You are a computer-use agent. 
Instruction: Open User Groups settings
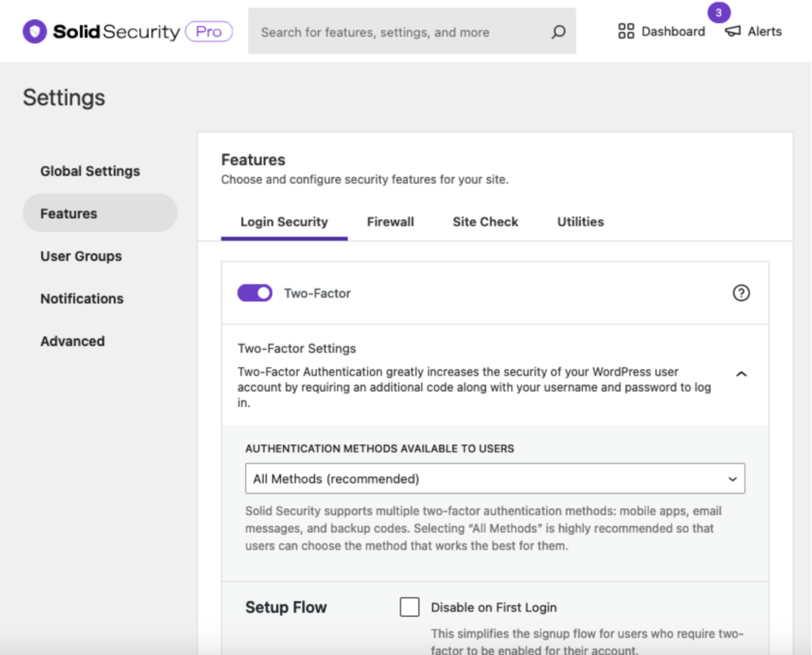point(81,256)
